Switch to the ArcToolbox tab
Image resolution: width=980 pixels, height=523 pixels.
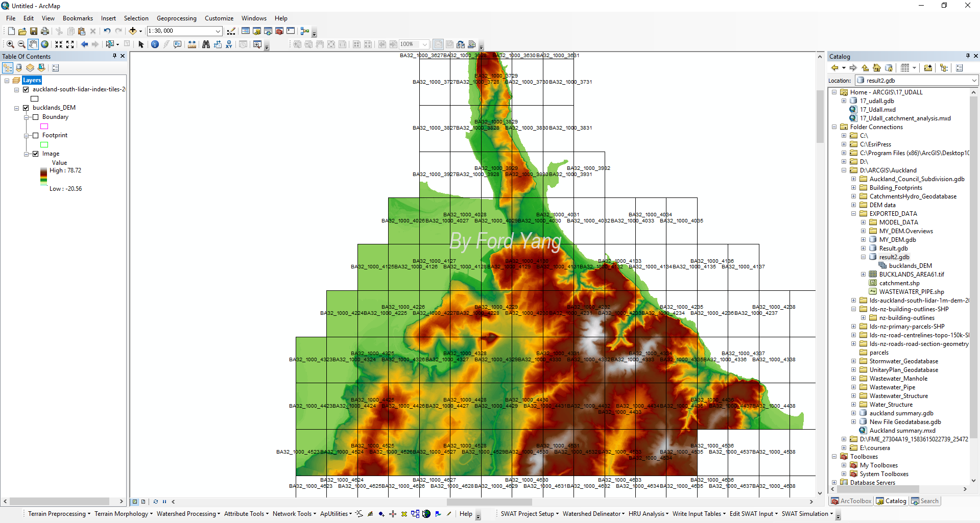coord(851,501)
